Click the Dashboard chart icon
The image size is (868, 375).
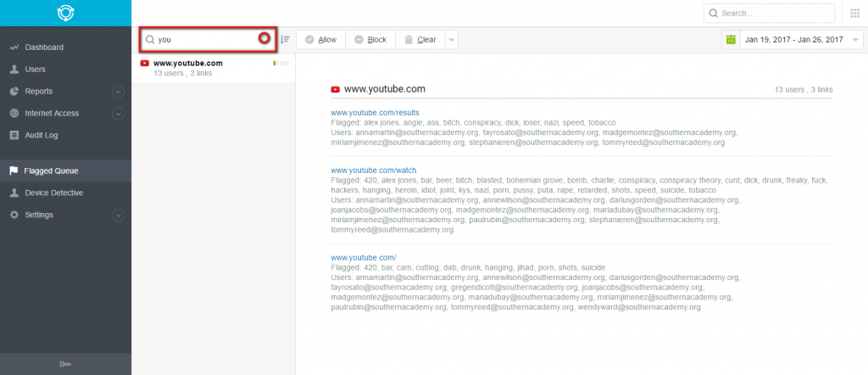(x=14, y=48)
